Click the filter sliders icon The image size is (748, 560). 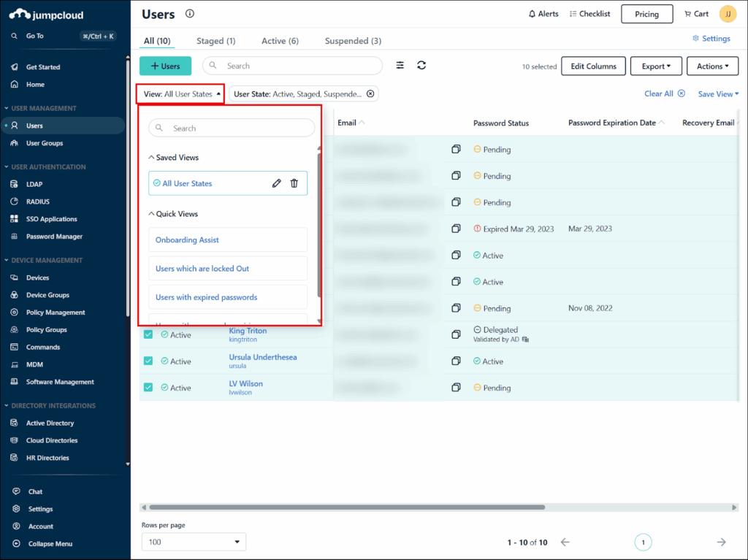[400, 66]
